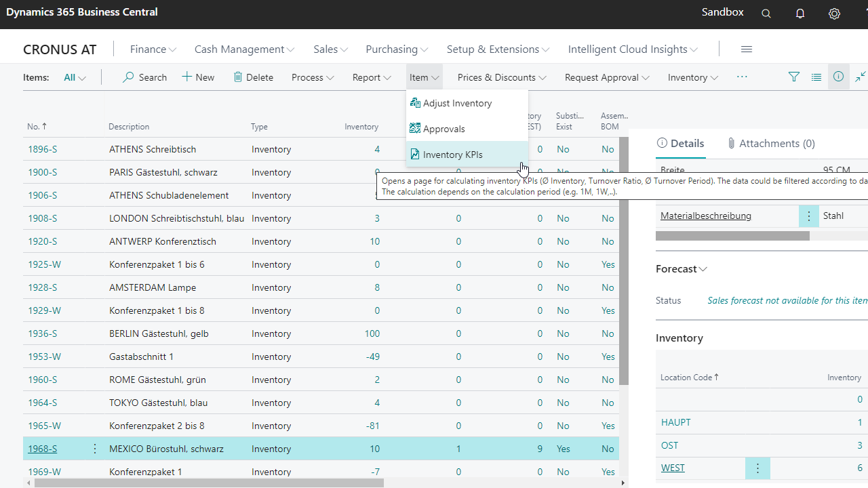
Task: Collapse the Forecast section
Action: click(682, 269)
